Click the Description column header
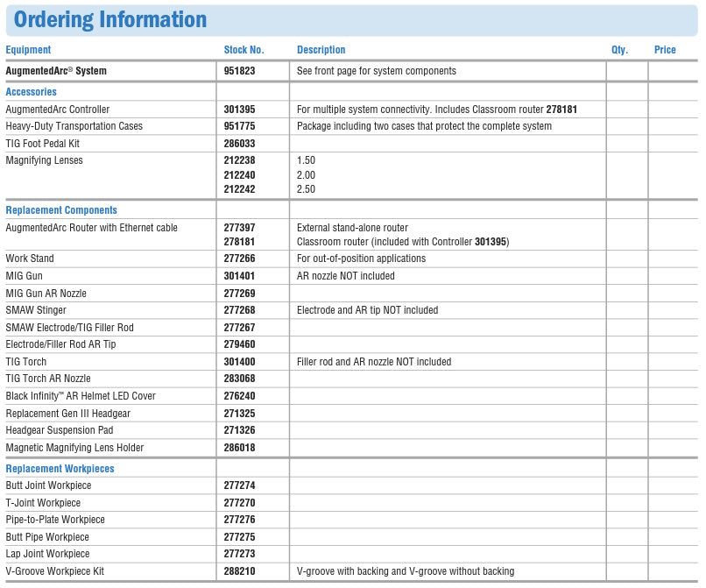Screen dimensions: 706x588 point(321,50)
